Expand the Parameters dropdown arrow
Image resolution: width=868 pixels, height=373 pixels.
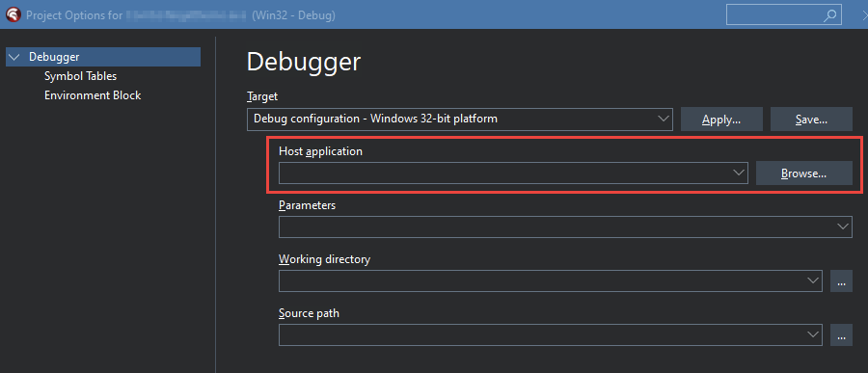[843, 226]
